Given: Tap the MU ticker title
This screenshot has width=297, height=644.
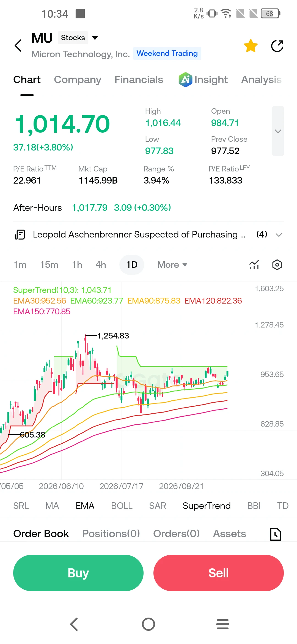Looking at the screenshot, I should click(42, 38).
